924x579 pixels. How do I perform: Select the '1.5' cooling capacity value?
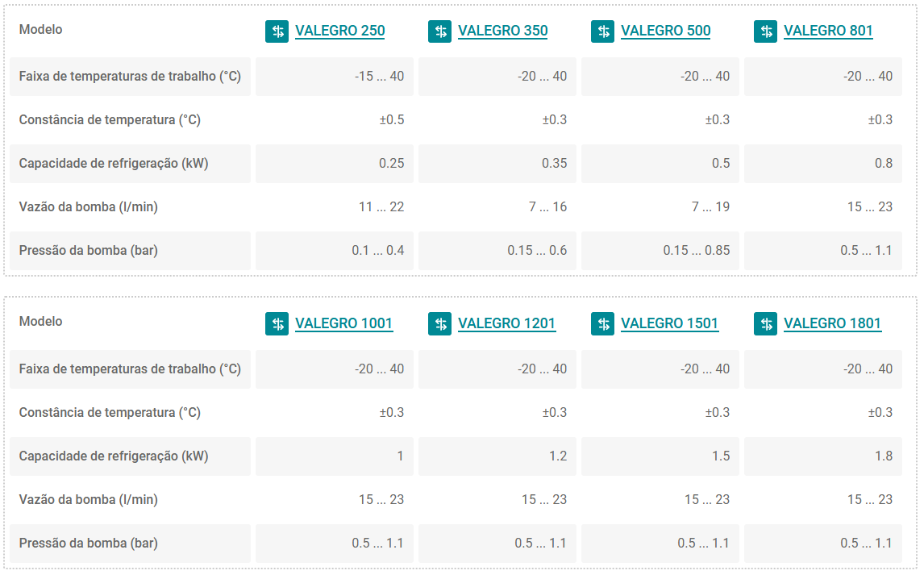pyautogui.click(x=721, y=456)
